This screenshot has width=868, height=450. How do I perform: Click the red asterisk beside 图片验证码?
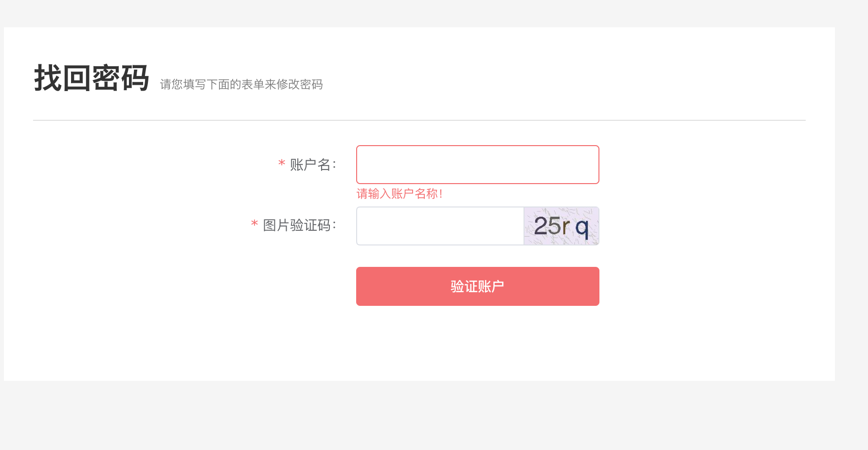(x=254, y=224)
